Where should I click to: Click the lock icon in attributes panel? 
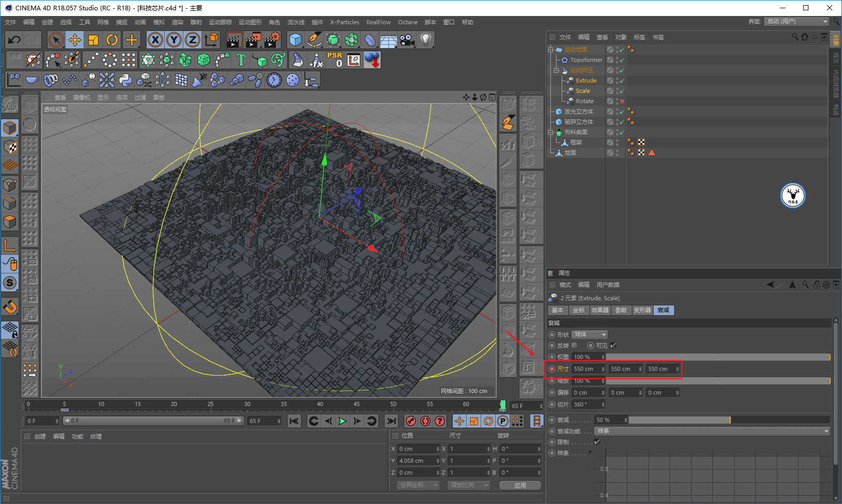(817, 285)
